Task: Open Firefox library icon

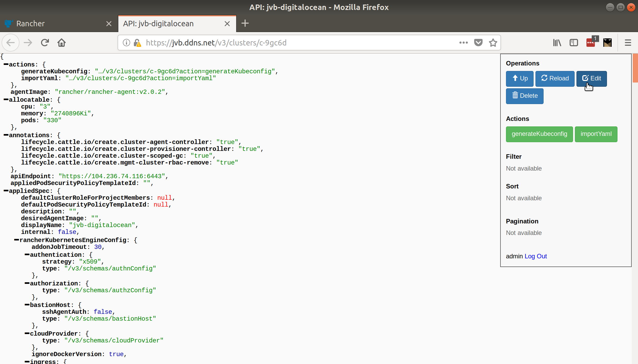Action: coord(557,43)
